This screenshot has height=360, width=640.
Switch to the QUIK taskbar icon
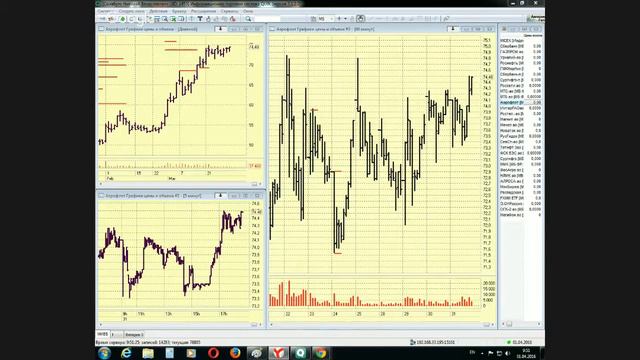[300, 353]
